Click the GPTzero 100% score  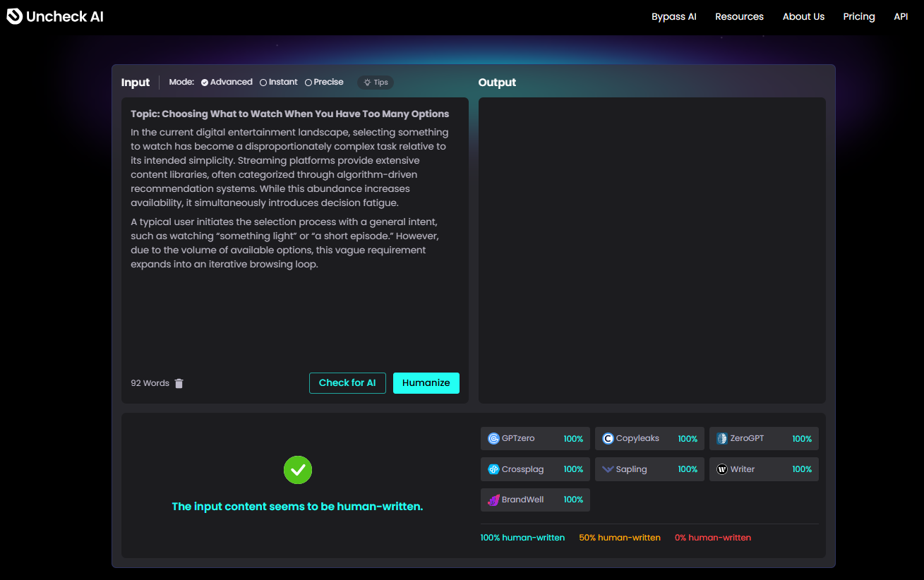[573, 439]
